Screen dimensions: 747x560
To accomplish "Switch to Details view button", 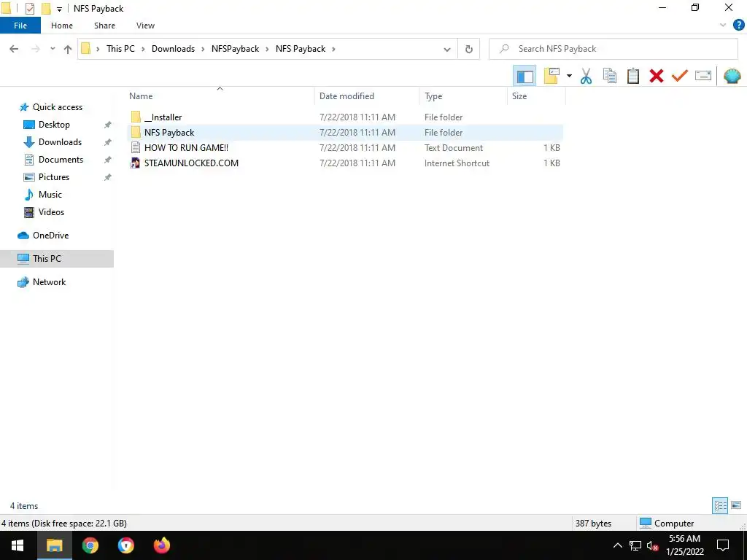I will 720,505.
